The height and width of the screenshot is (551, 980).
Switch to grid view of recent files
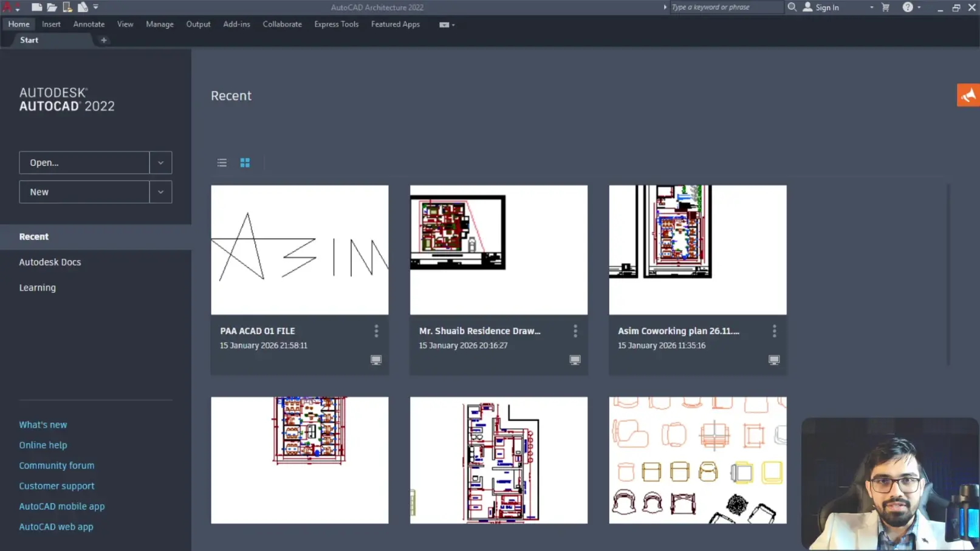245,163
